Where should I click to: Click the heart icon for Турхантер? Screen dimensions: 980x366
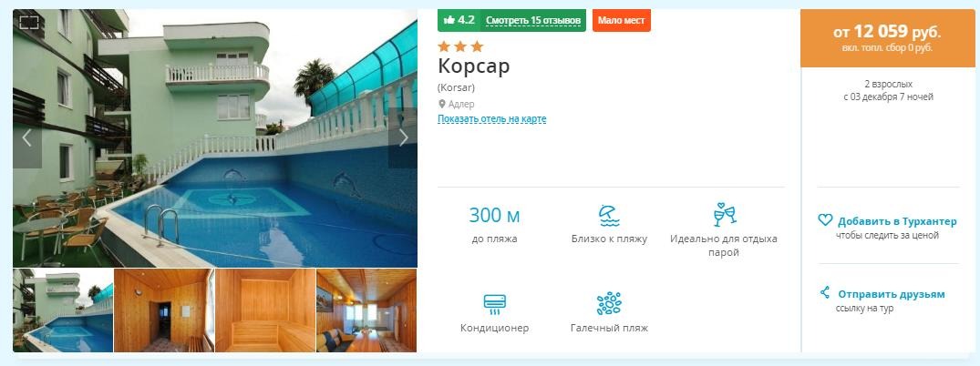(x=825, y=219)
